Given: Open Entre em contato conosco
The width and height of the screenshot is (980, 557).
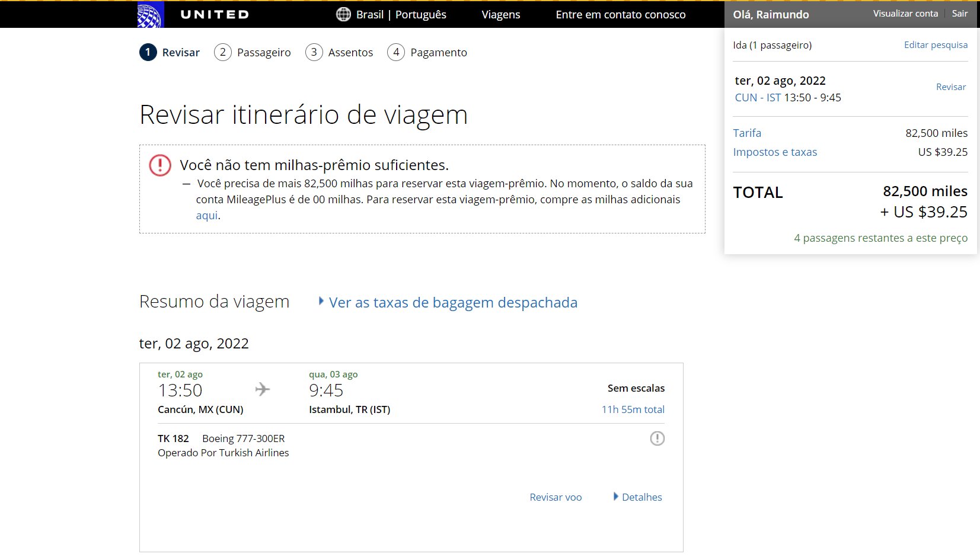Looking at the screenshot, I should pyautogui.click(x=621, y=15).
